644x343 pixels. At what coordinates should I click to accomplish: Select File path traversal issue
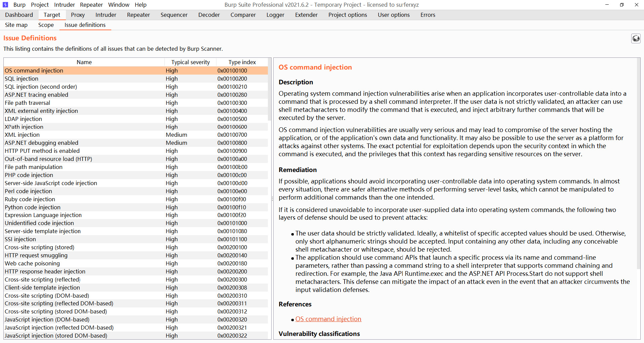136,103
